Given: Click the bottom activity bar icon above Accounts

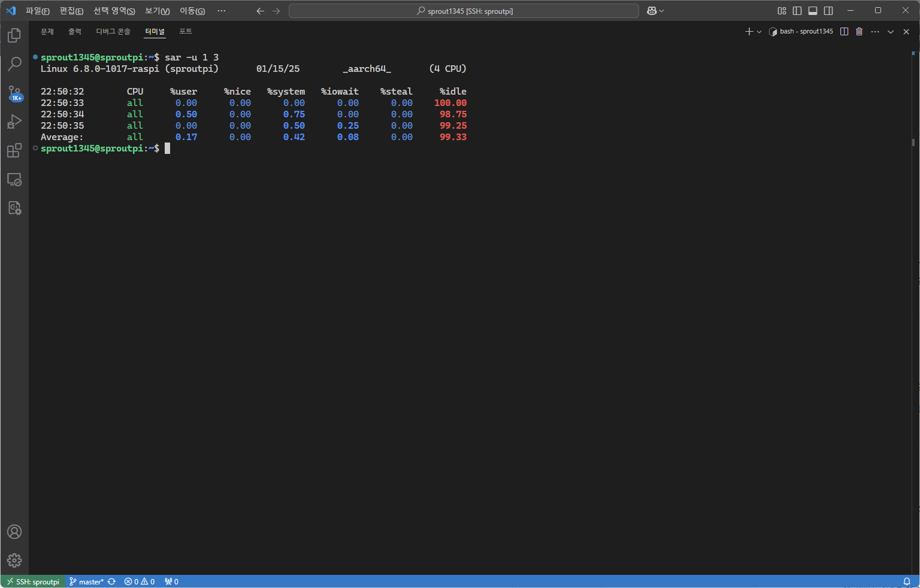Looking at the screenshot, I should pos(14,208).
